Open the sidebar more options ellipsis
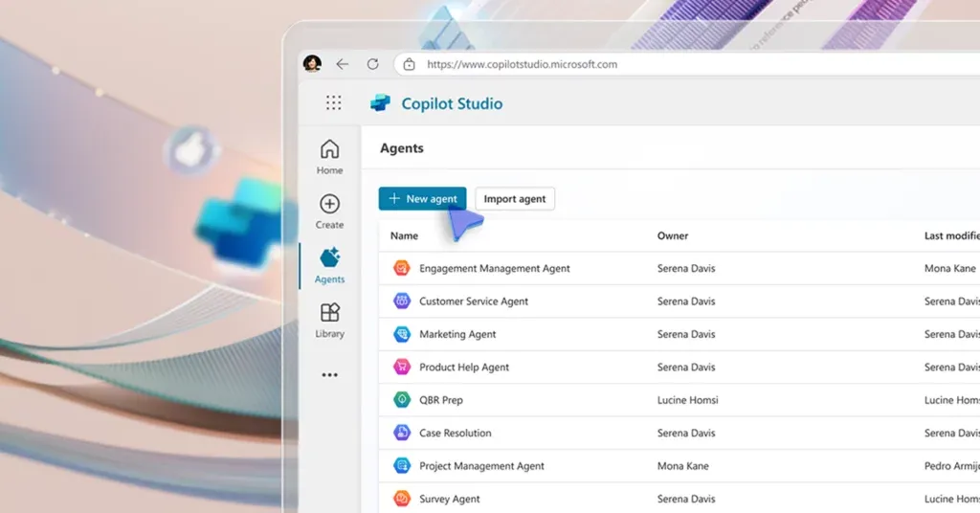The width and height of the screenshot is (980, 513). tap(329, 375)
